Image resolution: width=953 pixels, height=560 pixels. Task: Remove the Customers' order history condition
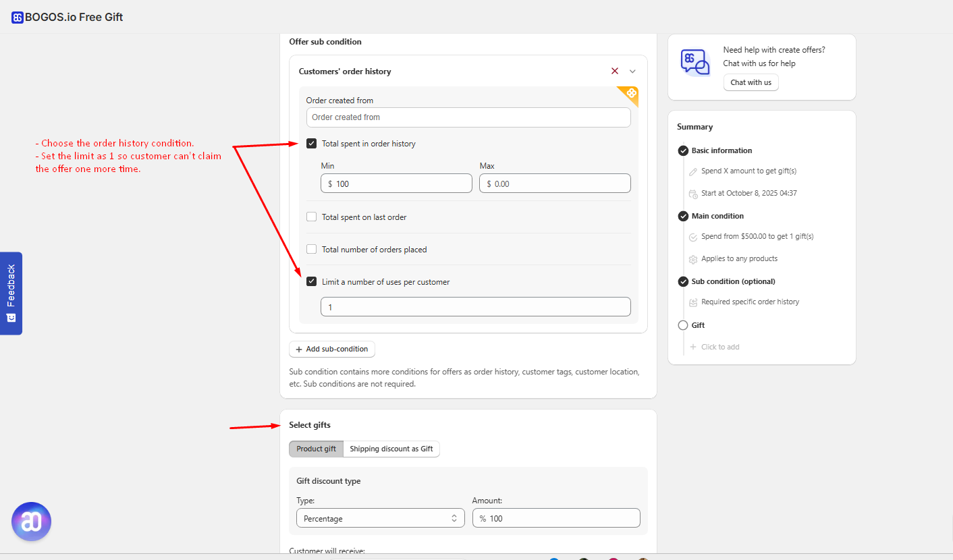tap(615, 71)
